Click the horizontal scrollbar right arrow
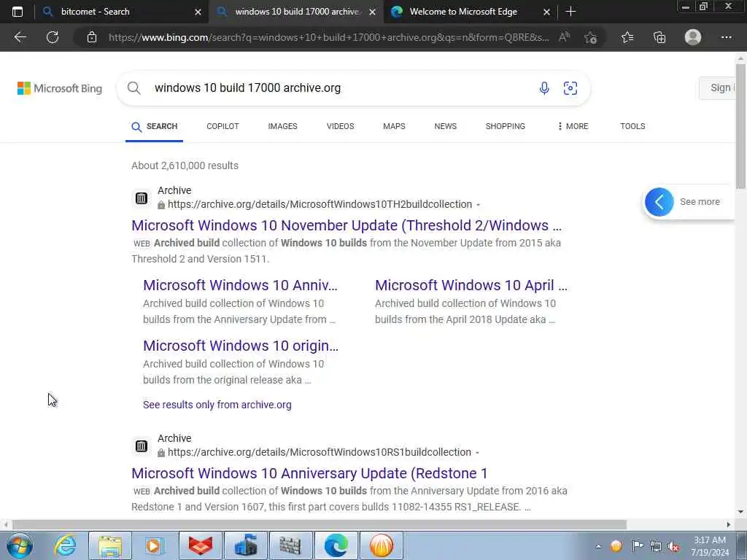 point(729,525)
